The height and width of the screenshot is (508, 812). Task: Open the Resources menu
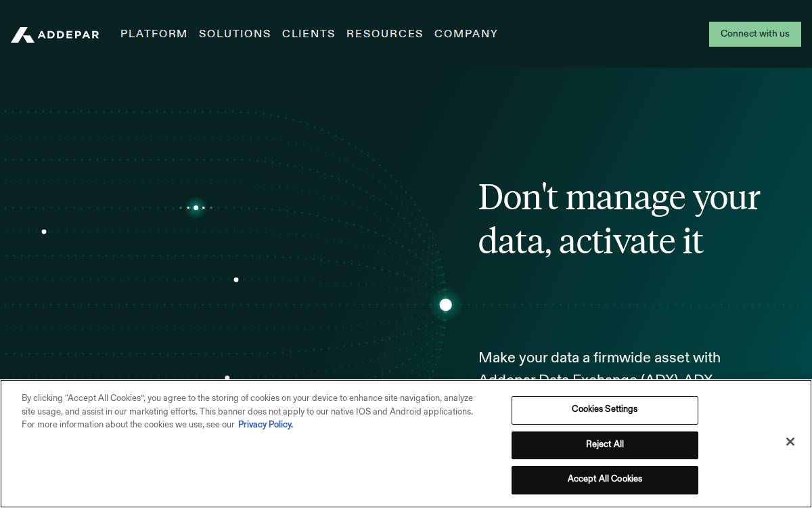(385, 34)
